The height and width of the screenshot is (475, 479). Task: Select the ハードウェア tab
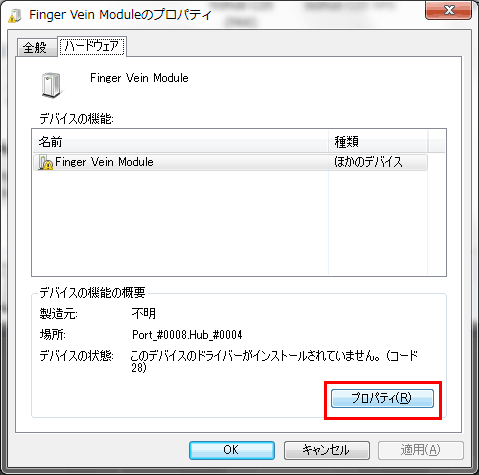[92, 46]
